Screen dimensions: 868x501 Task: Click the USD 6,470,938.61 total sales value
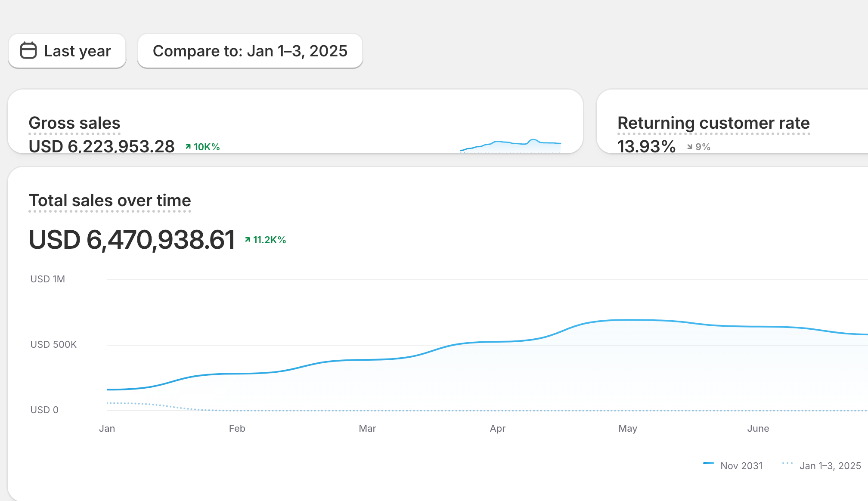[x=132, y=240]
